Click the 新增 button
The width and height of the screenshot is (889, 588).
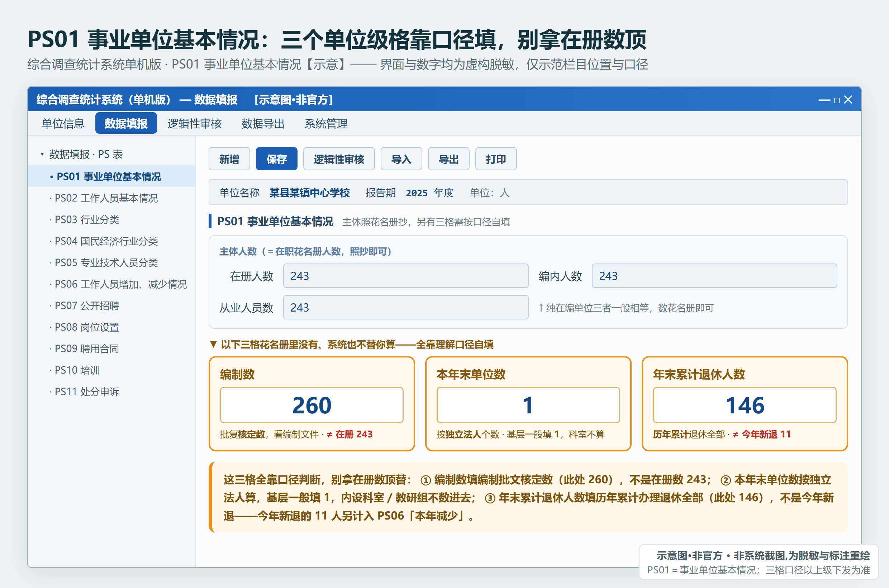tap(229, 159)
